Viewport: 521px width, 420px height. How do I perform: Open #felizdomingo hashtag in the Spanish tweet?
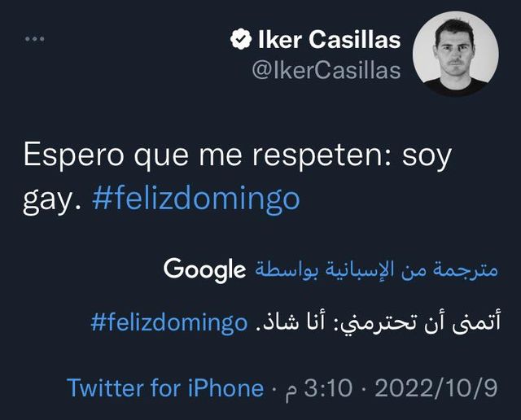tap(196, 198)
